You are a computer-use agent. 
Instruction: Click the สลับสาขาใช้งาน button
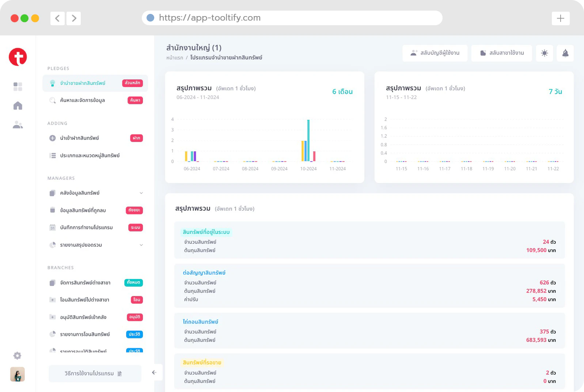tap(502, 53)
